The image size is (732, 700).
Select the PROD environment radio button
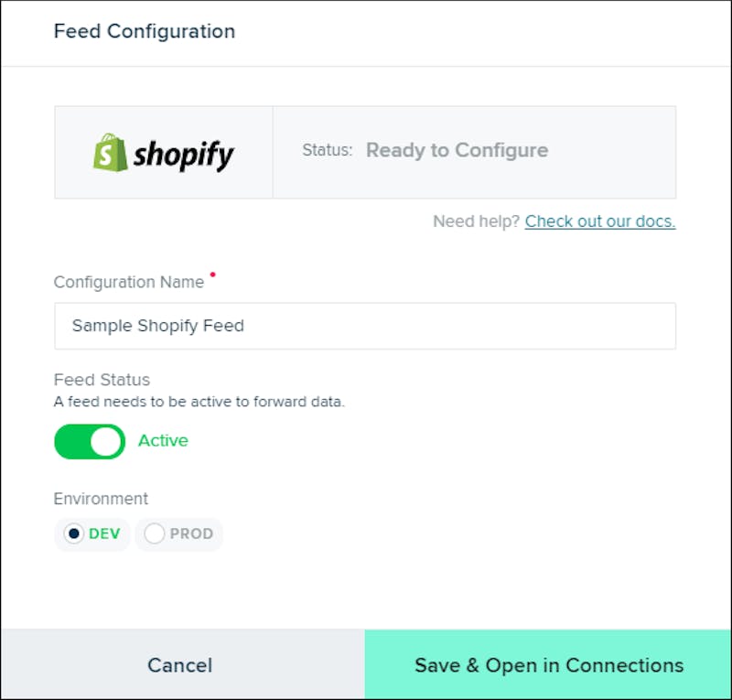coord(154,533)
